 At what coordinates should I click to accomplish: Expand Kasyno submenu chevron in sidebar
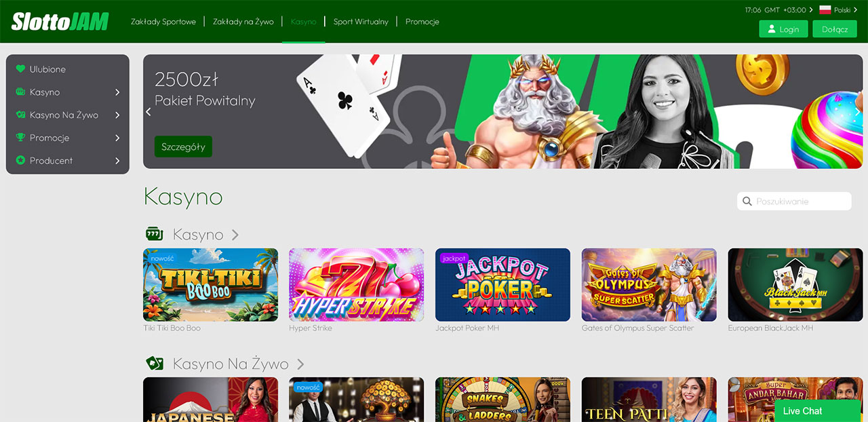click(117, 92)
